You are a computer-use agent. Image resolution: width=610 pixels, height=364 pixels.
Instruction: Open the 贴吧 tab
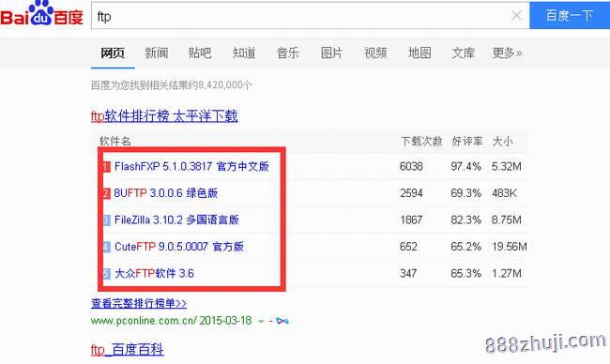coord(200,53)
